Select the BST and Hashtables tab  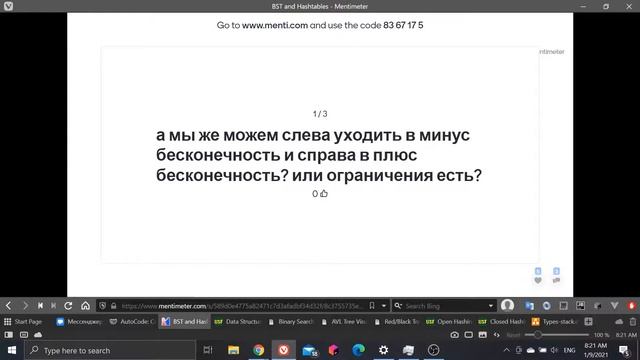point(184,322)
